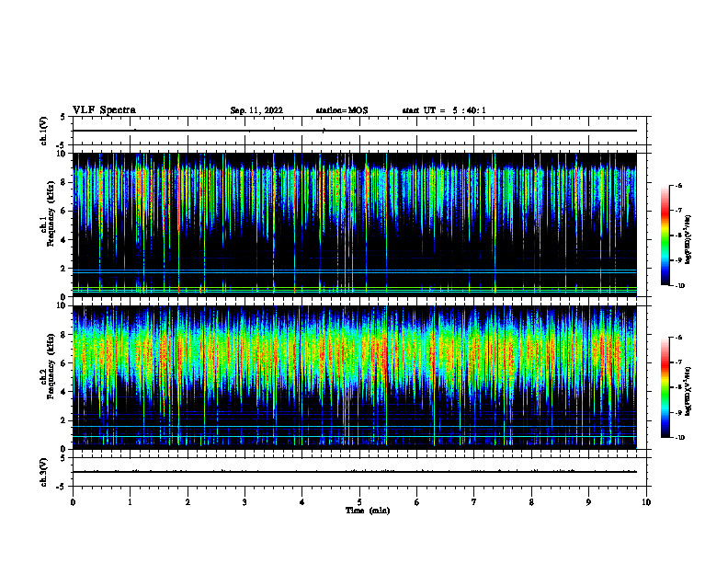This screenshot has width=728, height=563.
Task: Click the ch.1 "Frequency (kHz)" axis label
Action: pos(51,213)
